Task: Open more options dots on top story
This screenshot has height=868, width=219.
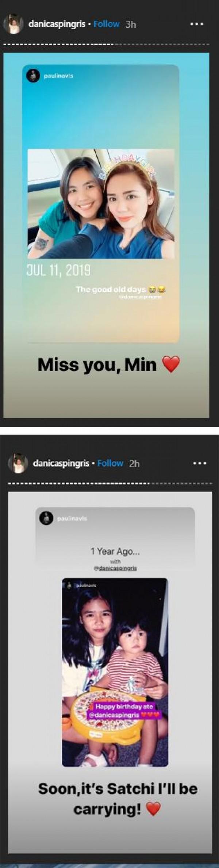Action: (197, 24)
